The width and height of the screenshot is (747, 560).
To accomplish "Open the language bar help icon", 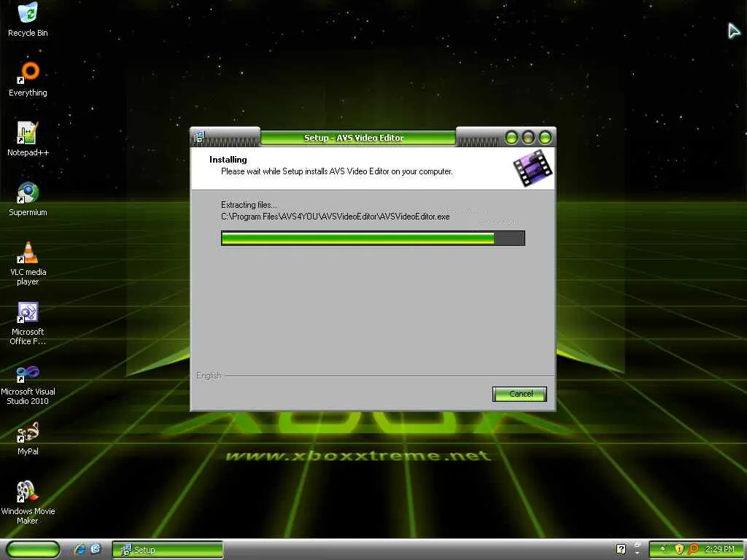I will point(621,549).
